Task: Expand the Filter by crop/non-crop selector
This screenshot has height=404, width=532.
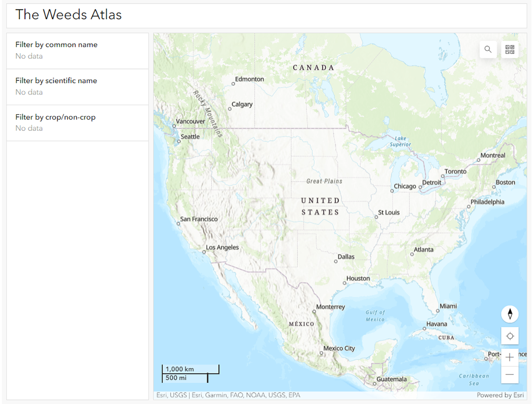Action: (77, 123)
